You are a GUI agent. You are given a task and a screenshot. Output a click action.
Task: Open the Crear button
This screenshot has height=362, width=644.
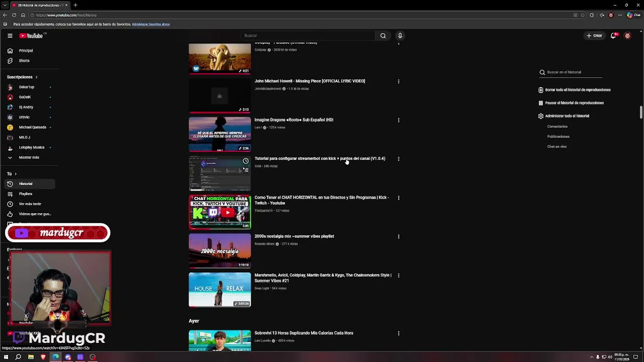coord(594,36)
